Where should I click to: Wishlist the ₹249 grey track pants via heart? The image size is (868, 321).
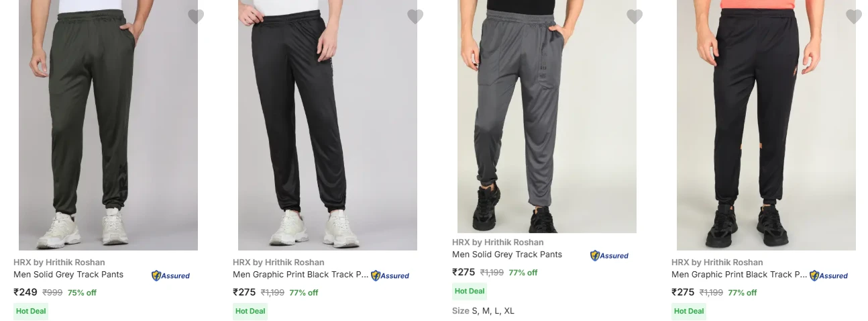[x=196, y=17]
